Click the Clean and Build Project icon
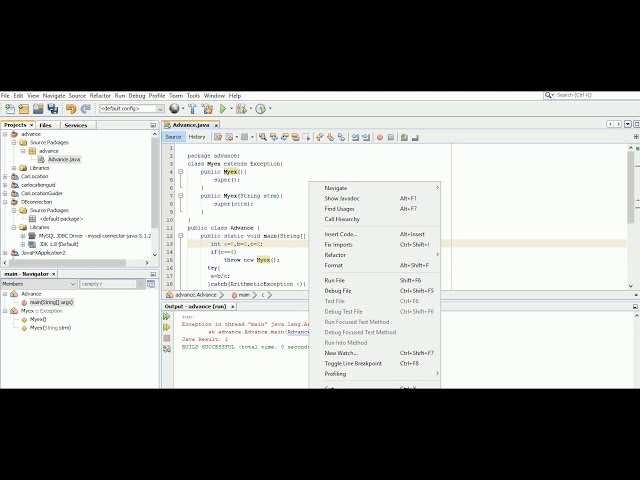640x480 pixels. 207,109
